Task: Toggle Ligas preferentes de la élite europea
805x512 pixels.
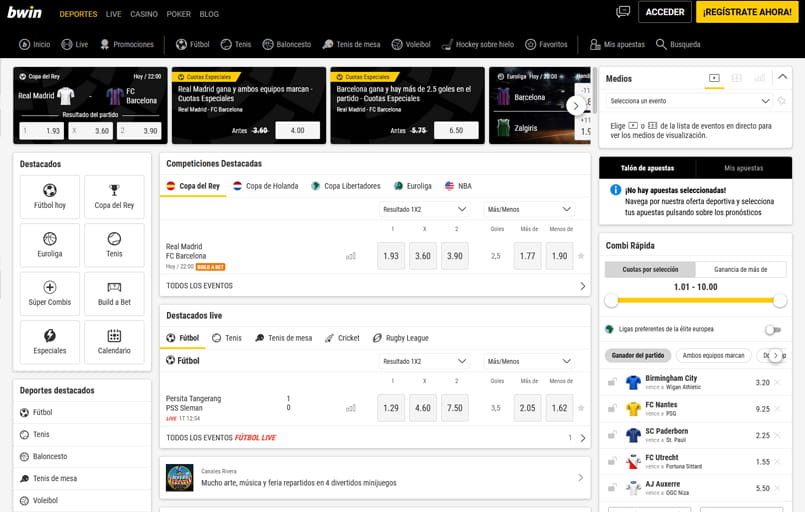Action: 773,329
